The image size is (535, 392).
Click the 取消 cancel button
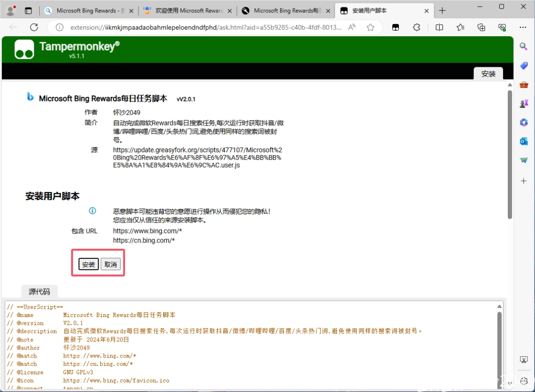coord(111,265)
